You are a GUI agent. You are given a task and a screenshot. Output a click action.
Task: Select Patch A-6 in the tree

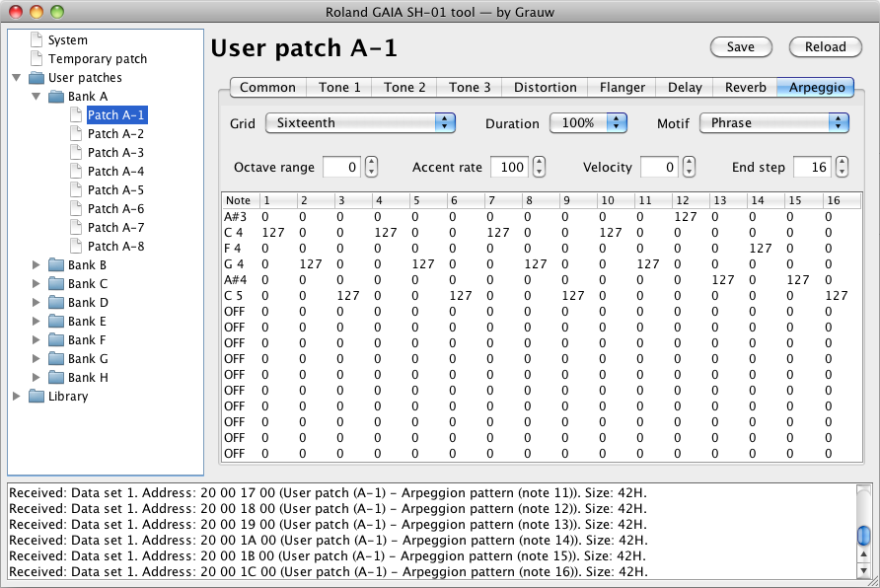click(115, 209)
